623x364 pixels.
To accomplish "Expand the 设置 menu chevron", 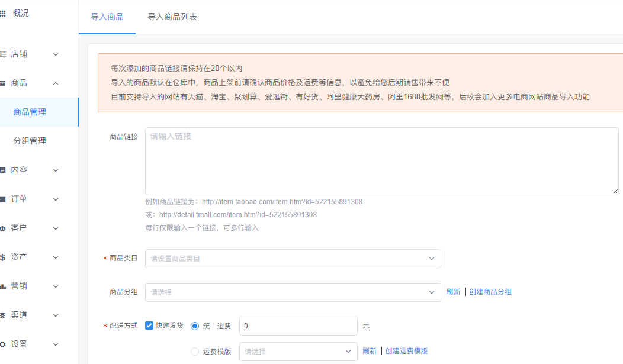I will point(56,344).
